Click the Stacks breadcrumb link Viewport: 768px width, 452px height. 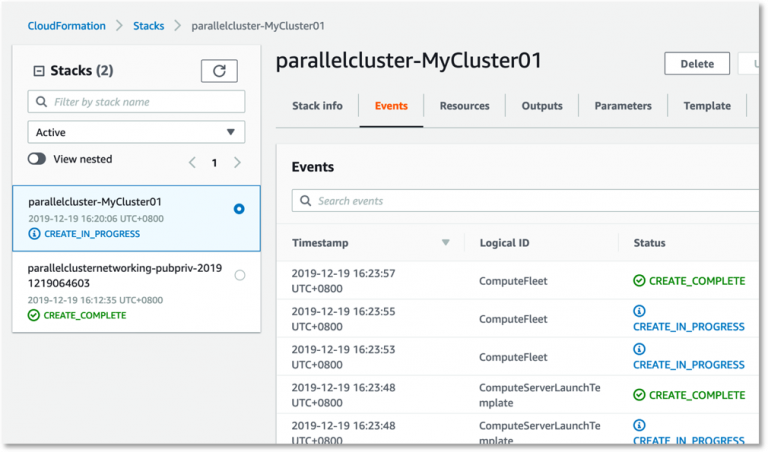(x=149, y=25)
